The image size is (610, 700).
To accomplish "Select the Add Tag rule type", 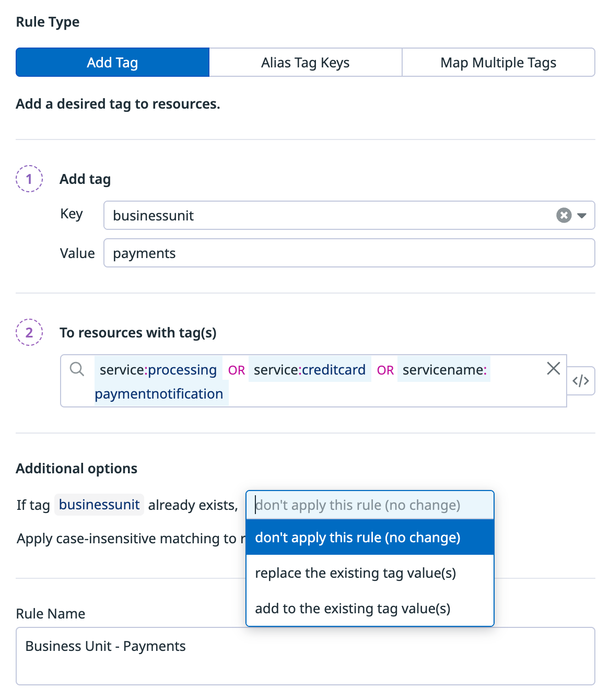I will click(112, 63).
